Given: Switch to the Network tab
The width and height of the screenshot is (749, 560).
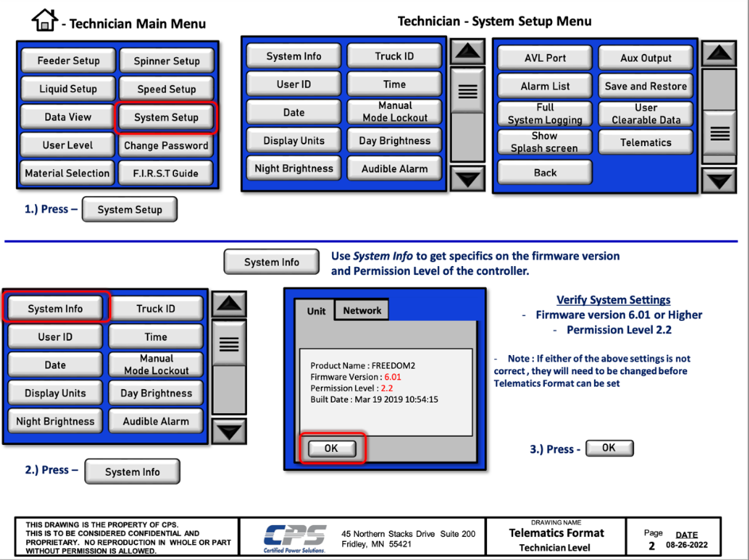Looking at the screenshot, I should [362, 311].
